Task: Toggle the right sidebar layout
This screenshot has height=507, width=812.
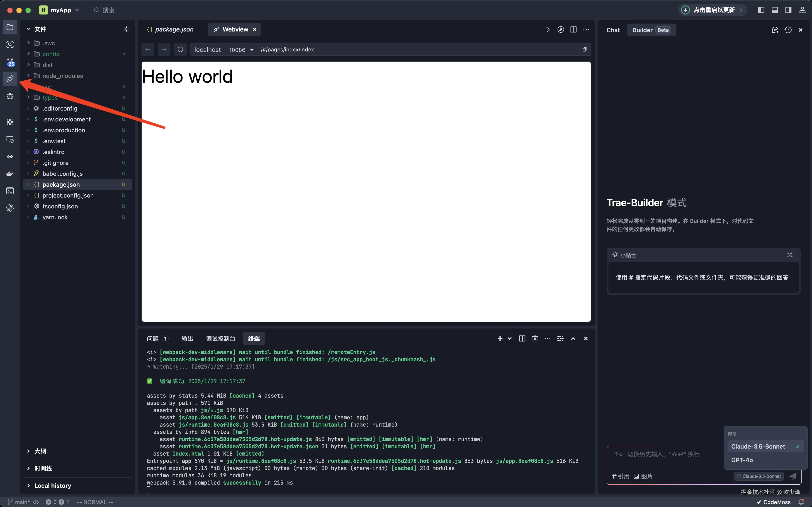Action: coord(788,10)
